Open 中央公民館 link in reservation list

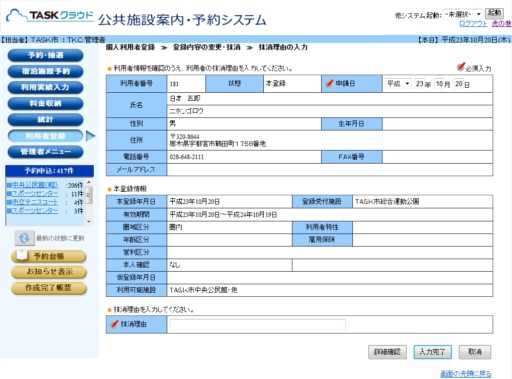pyautogui.click(x=35, y=185)
